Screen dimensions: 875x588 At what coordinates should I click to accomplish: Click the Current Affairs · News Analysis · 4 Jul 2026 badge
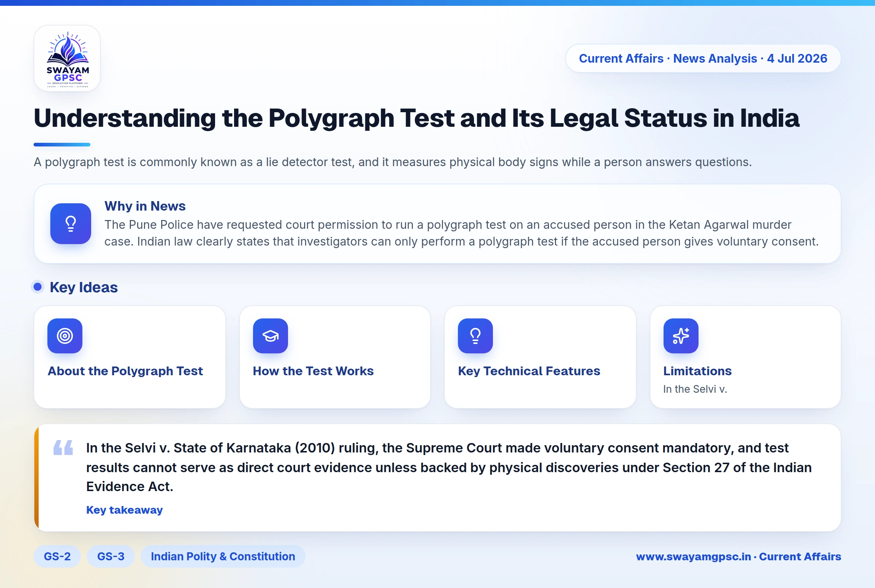[x=703, y=59]
